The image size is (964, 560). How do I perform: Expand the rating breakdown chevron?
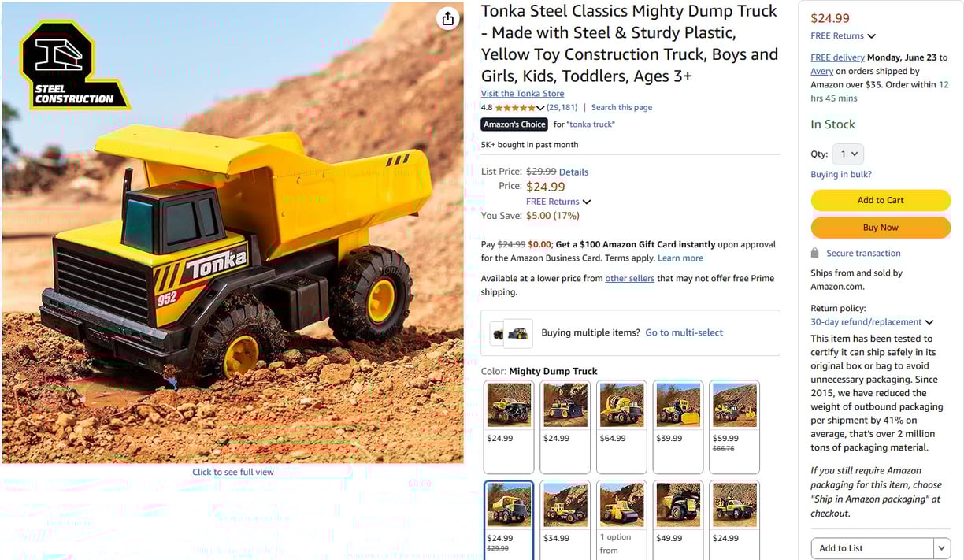[540, 108]
